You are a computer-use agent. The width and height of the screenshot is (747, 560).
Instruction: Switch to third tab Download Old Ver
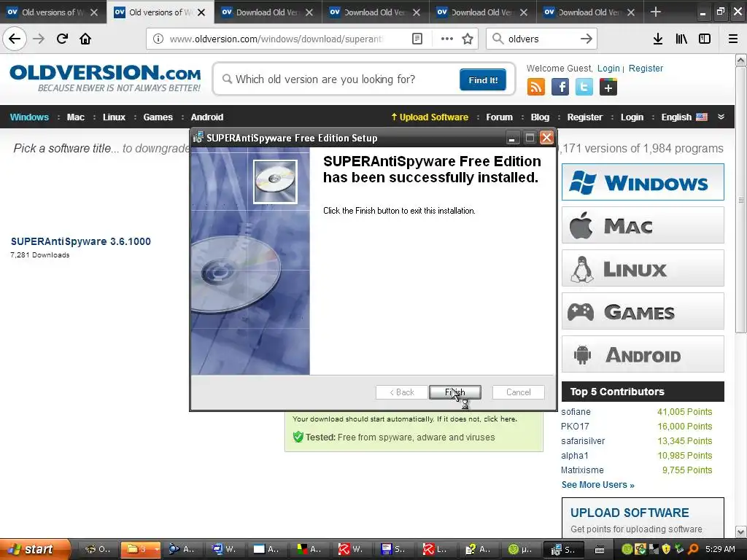click(267, 12)
